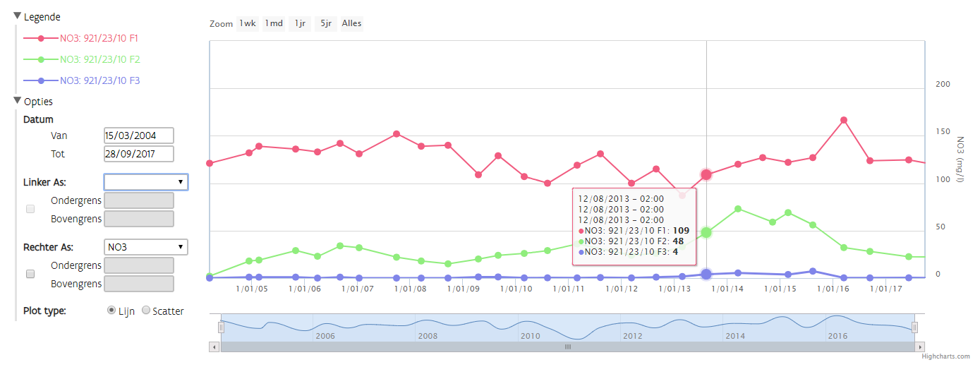Viewport: 980px width, 367px height.
Task: Click Linker As Ondergrens field
Action: coord(138,200)
